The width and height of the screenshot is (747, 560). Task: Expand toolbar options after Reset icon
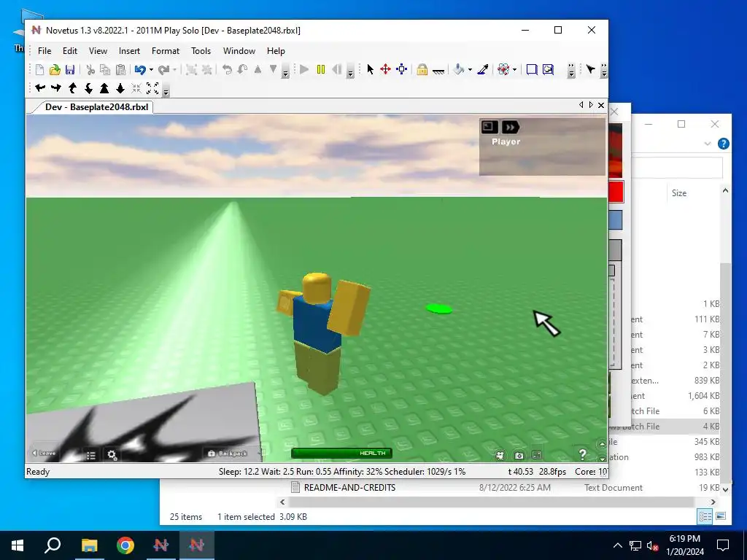point(350,71)
